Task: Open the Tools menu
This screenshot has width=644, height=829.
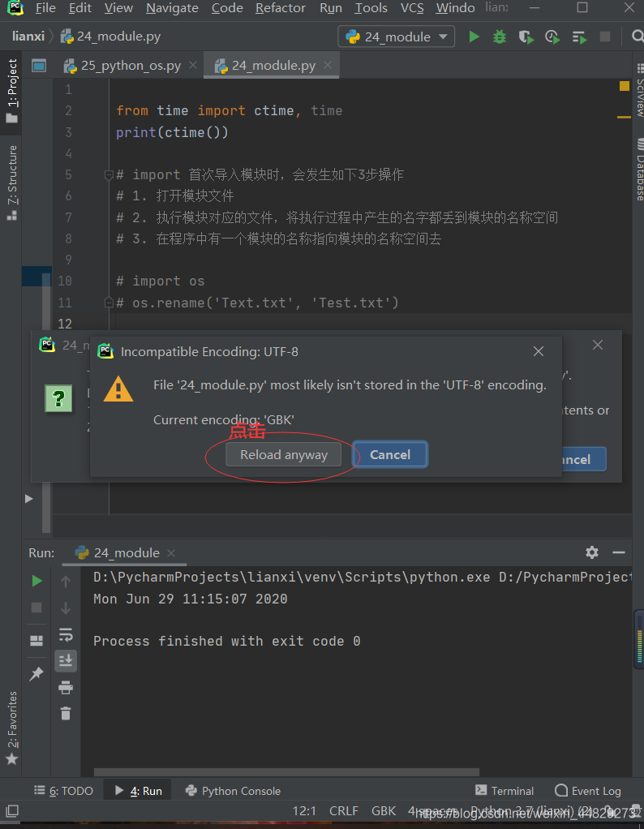Action: tap(371, 8)
